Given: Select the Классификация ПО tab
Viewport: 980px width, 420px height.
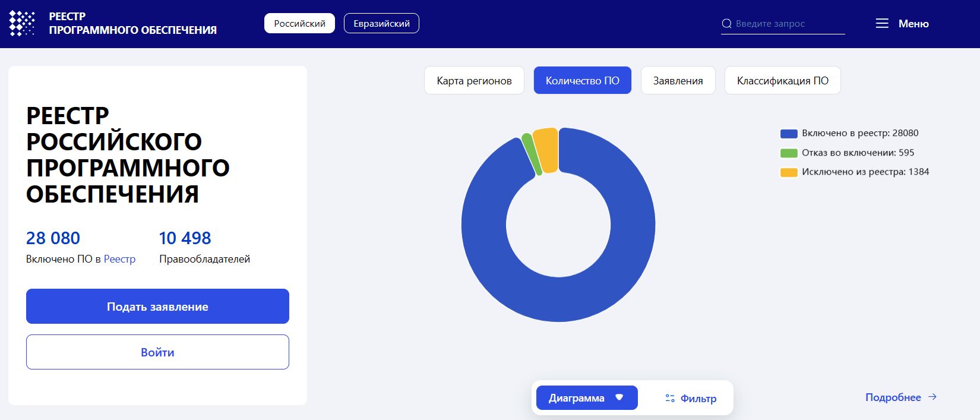Looking at the screenshot, I should [x=782, y=81].
